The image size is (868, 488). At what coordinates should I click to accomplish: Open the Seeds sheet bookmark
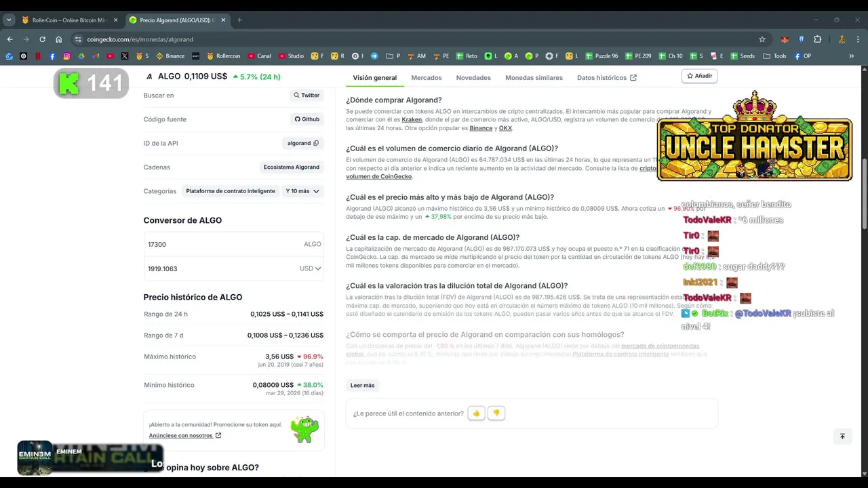point(743,56)
